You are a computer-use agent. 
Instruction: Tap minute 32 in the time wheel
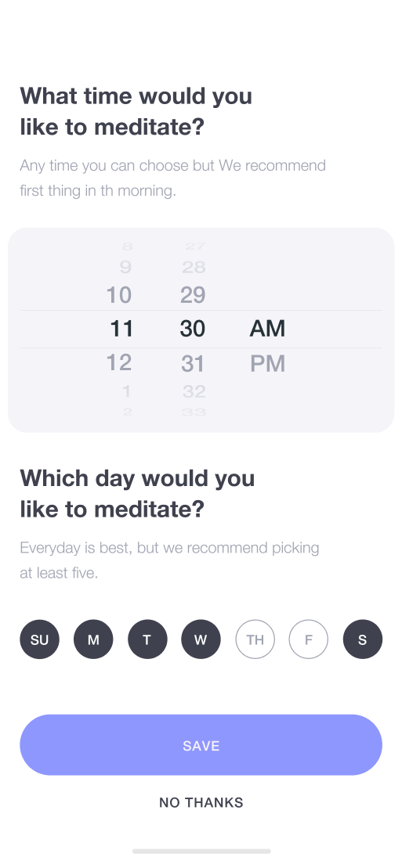194,391
